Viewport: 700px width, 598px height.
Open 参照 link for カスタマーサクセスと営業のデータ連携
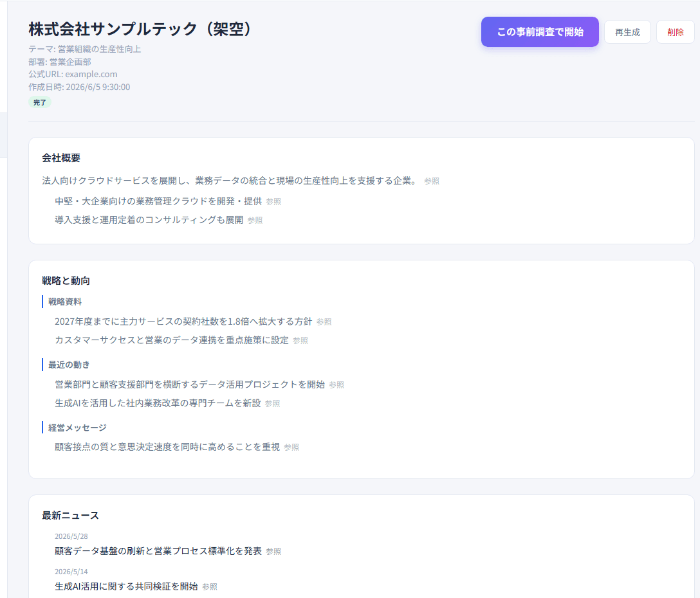tap(300, 341)
